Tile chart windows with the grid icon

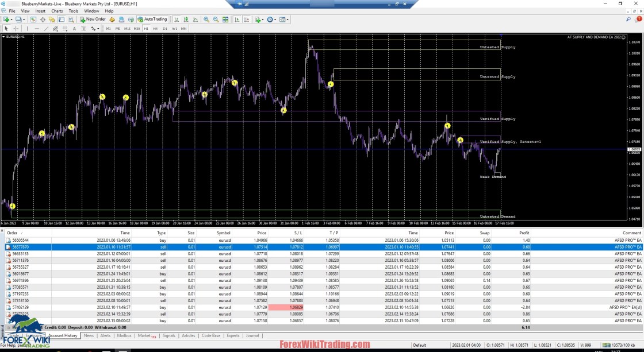(x=225, y=20)
